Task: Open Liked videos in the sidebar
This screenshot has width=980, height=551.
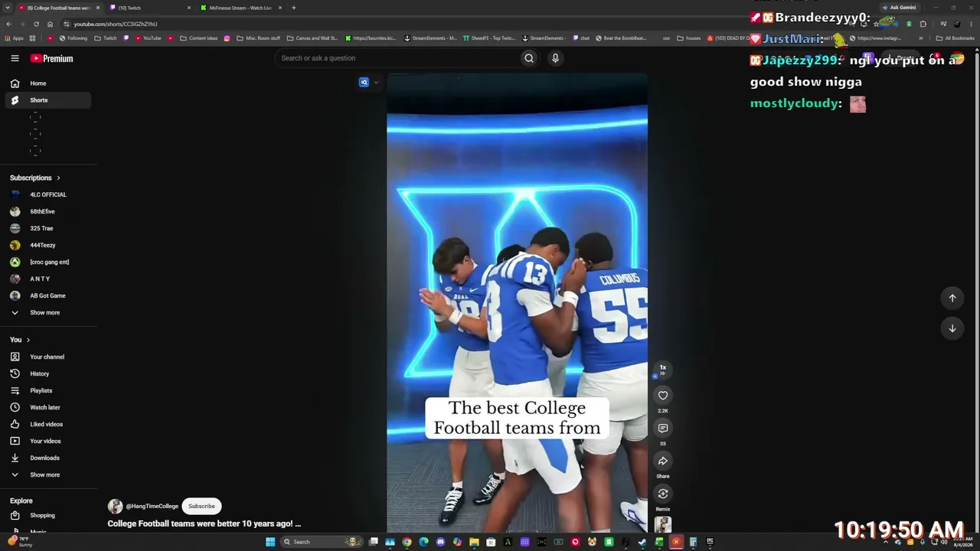Action: 48,424
